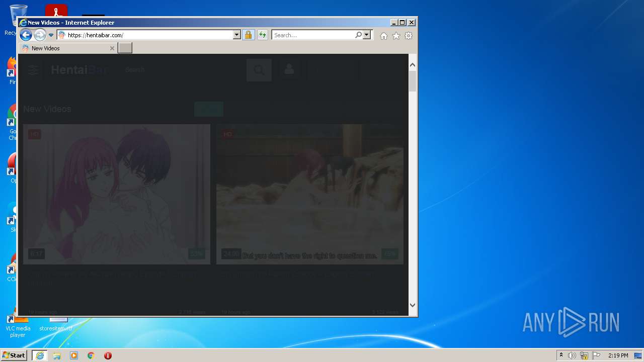Open the video thumbnail with 24:00 duration
The width and height of the screenshot is (644, 362).
pyautogui.click(x=310, y=194)
